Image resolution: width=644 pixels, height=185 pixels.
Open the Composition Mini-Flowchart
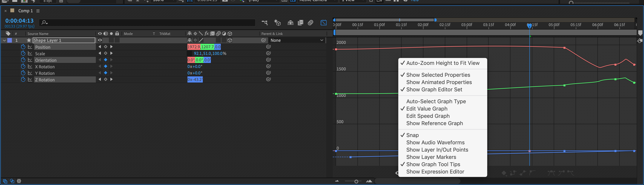pyautogui.click(x=264, y=23)
